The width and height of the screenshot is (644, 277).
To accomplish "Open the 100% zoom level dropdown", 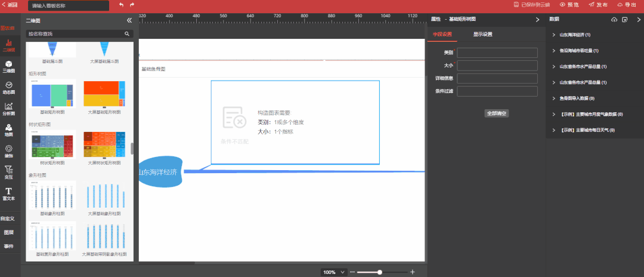I will [334, 272].
